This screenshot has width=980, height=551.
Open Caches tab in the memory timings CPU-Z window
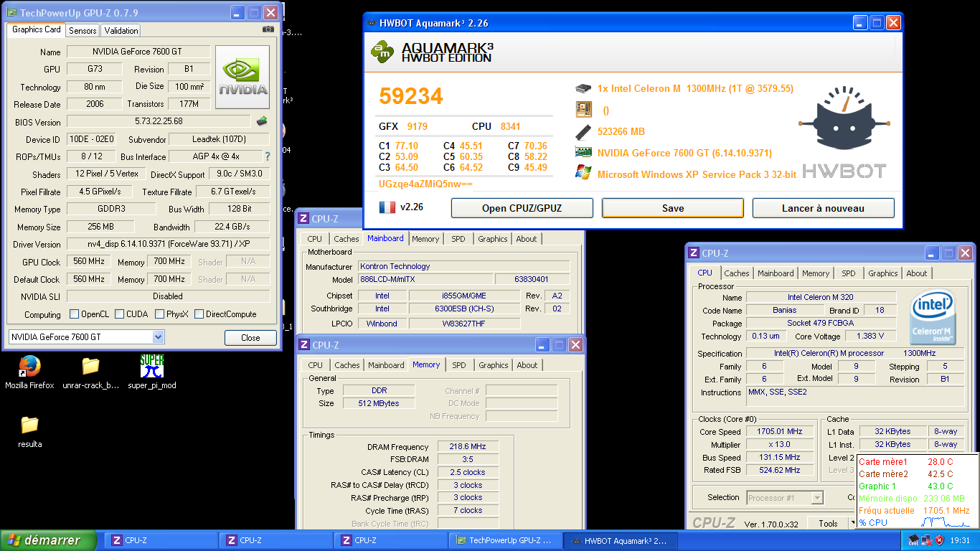[x=347, y=365]
